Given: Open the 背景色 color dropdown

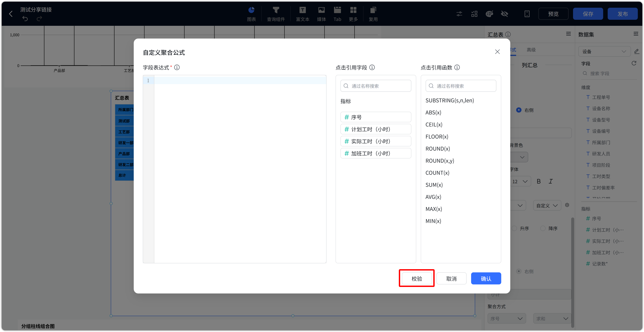Looking at the screenshot, I should 519,157.
